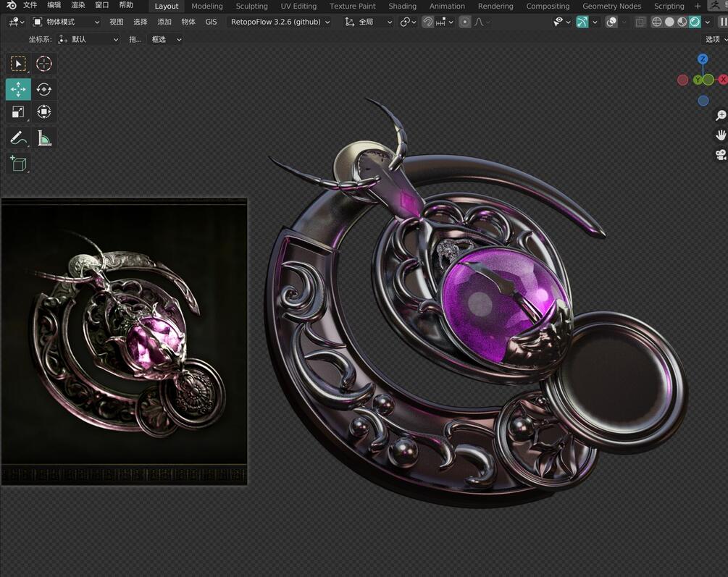Click the pendant reference image
Image resolution: width=728 pixels, height=577 pixels.
pyautogui.click(x=125, y=342)
